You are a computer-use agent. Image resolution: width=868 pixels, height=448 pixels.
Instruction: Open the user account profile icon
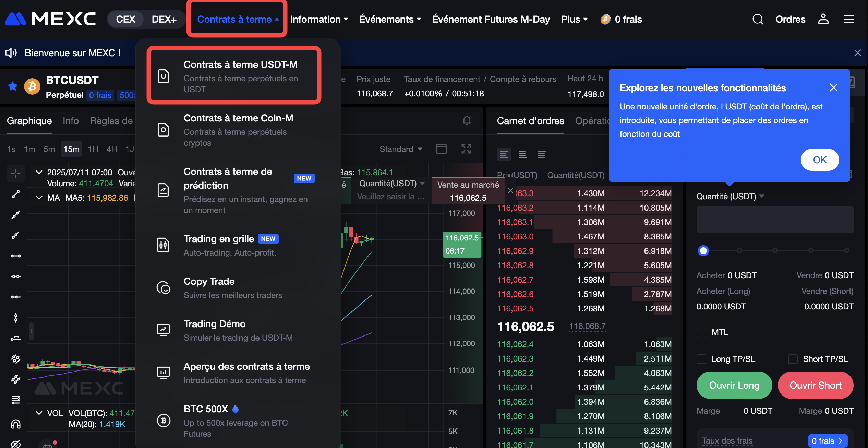(823, 19)
